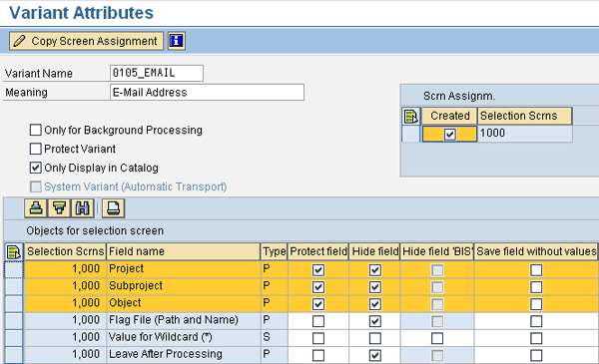Screen dimensions: 599x364
Task: Click the Meaning field with E-Mail Address
Action: click(207, 93)
